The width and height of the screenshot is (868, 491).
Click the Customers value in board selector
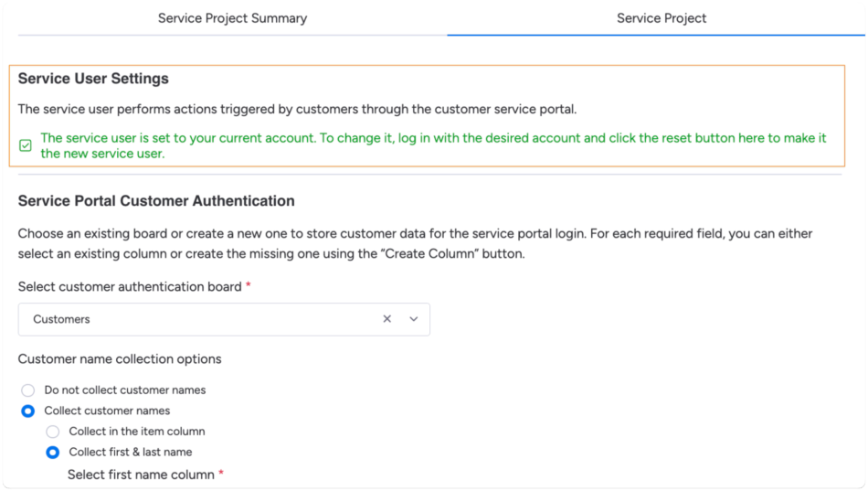tap(62, 319)
